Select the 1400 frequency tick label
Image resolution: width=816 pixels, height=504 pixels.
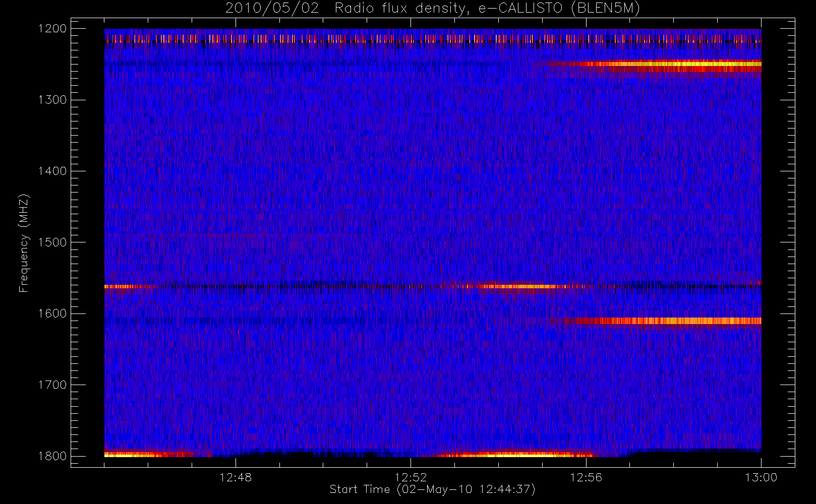[x=52, y=171]
